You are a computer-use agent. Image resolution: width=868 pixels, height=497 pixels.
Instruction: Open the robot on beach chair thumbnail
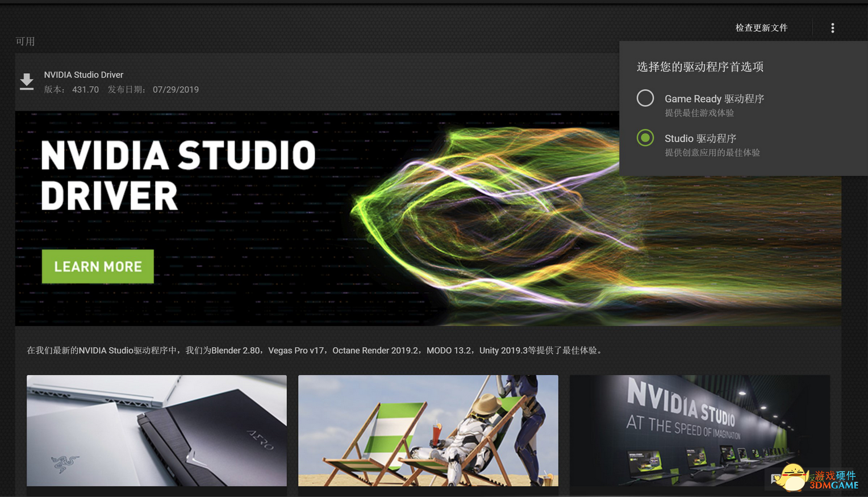428,431
